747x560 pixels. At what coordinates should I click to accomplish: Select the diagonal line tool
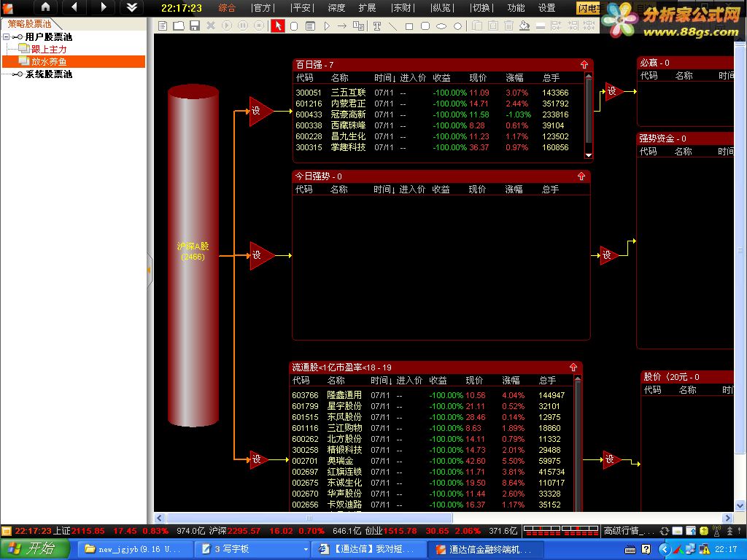coord(392,26)
